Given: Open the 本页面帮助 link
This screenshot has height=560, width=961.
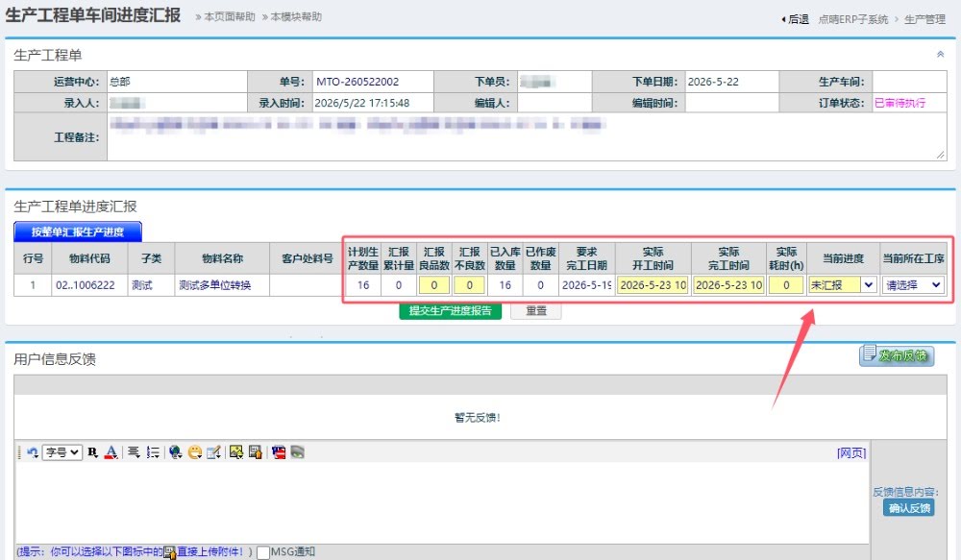Looking at the screenshot, I should point(230,16).
